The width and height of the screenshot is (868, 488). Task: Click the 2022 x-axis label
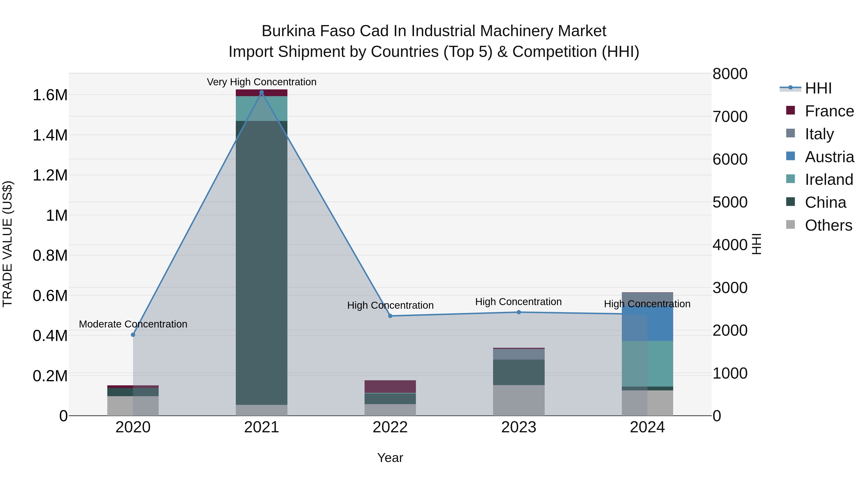click(390, 427)
